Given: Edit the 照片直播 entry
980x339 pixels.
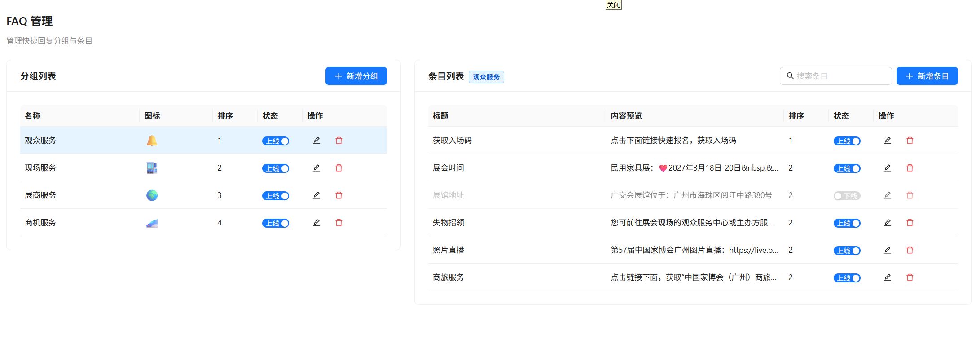Looking at the screenshot, I should pyautogui.click(x=887, y=250).
